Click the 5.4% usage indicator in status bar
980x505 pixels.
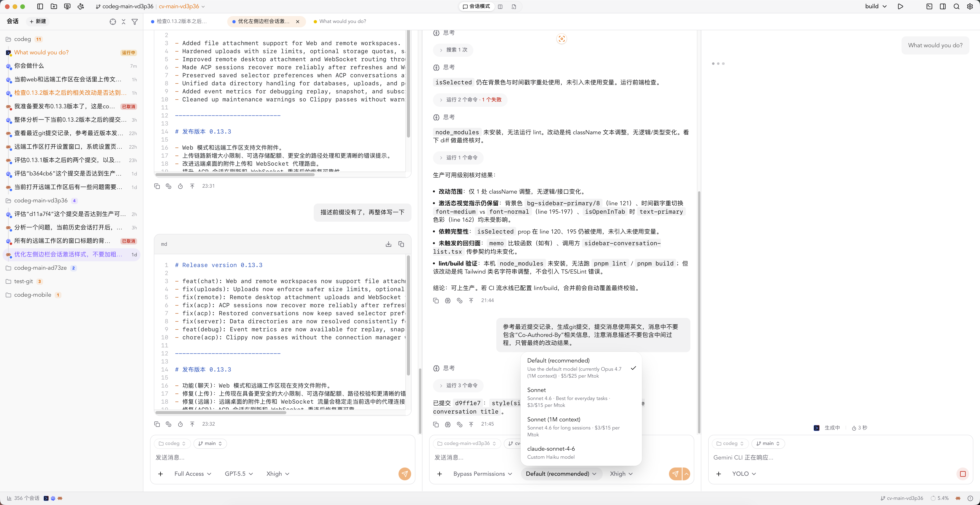940,498
